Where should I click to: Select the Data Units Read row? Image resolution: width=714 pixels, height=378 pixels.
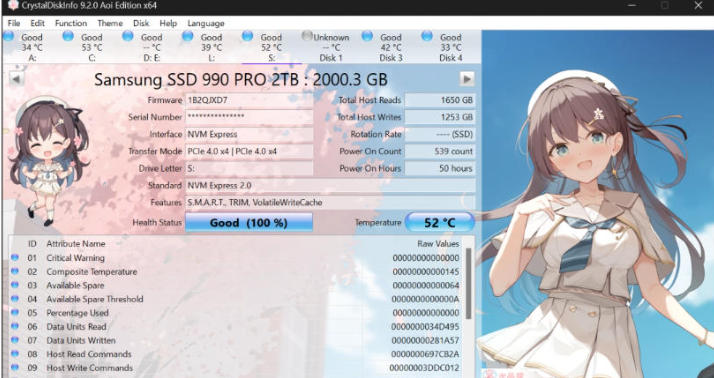(236, 327)
